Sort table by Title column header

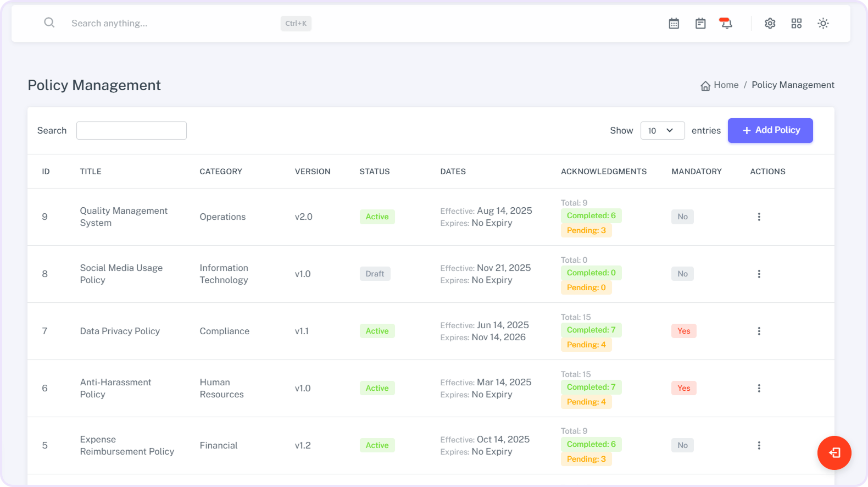(x=91, y=171)
